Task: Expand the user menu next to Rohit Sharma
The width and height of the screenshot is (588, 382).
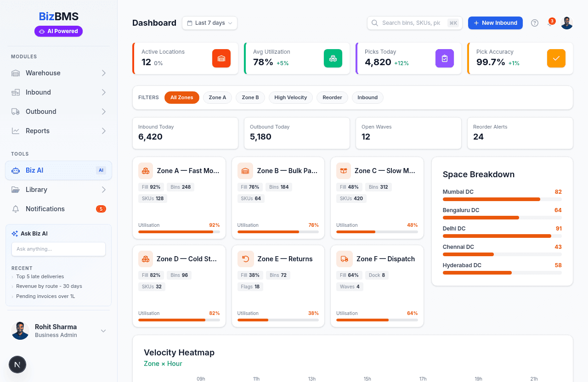Action: (103, 331)
